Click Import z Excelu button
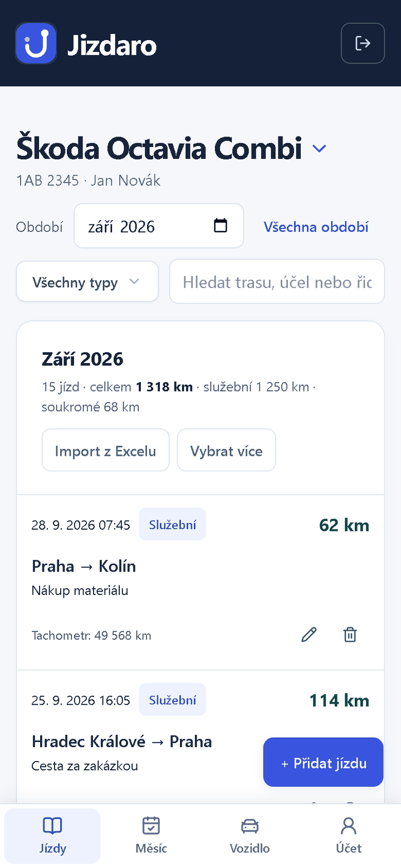 105,450
